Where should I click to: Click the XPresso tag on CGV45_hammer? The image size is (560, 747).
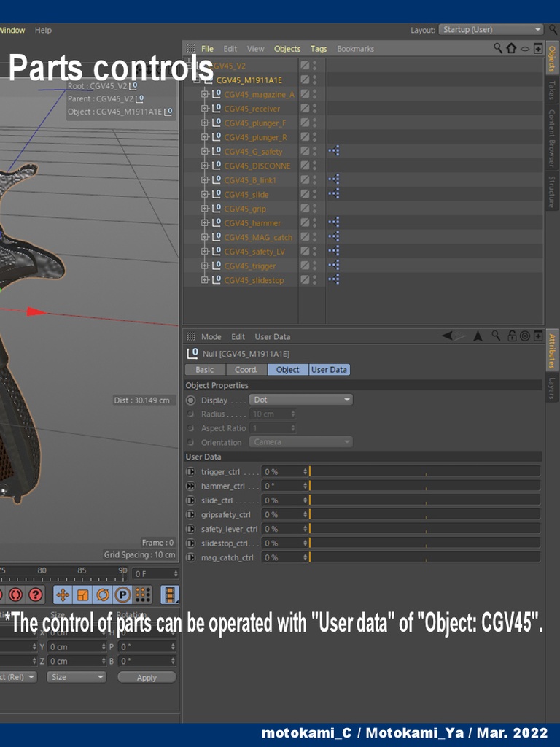click(334, 222)
